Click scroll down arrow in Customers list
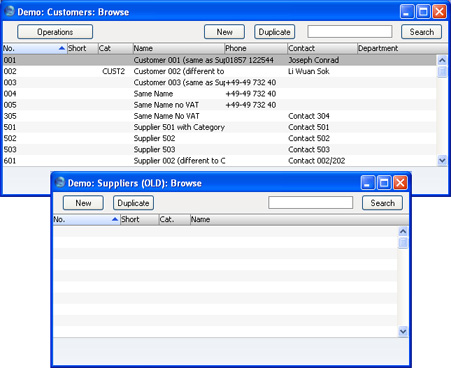This screenshot has height=368, width=451. click(x=442, y=160)
